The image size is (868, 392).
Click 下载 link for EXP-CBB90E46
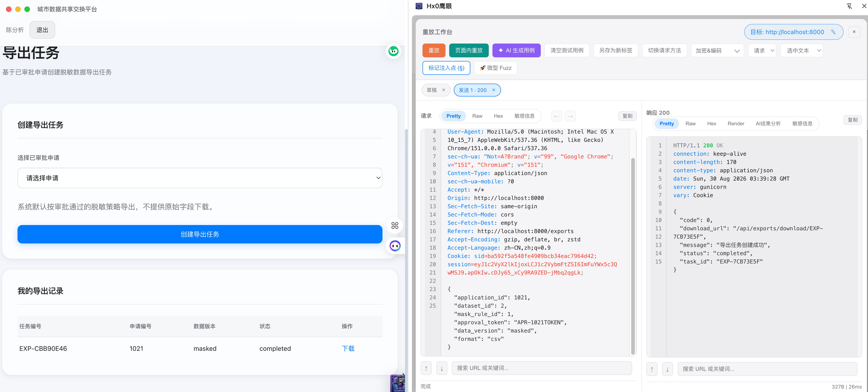click(348, 348)
